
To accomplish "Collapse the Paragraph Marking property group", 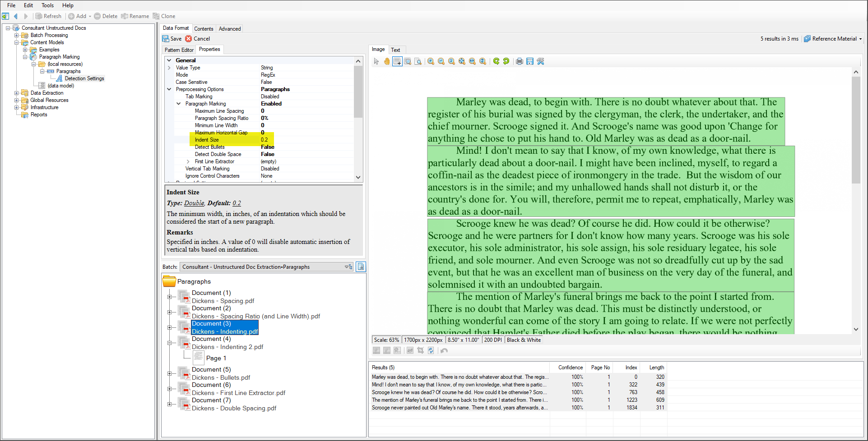I will [x=179, y=104].
